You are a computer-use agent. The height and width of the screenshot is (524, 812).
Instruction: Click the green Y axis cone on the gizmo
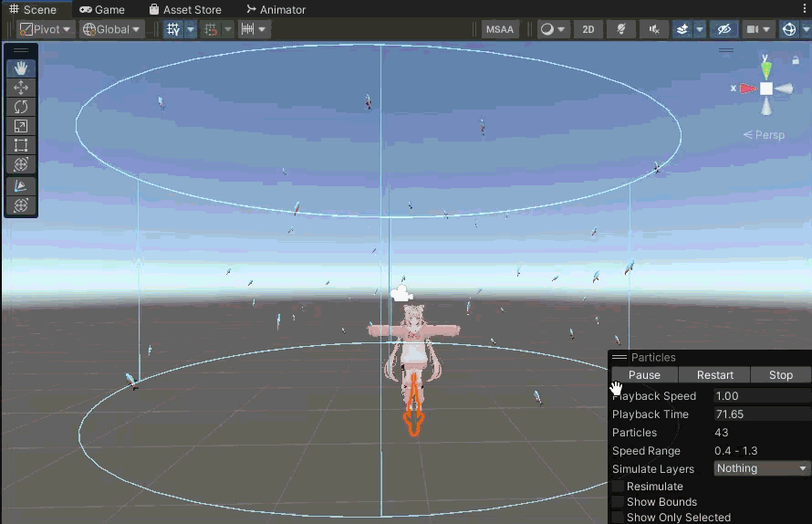coord(766,68)
